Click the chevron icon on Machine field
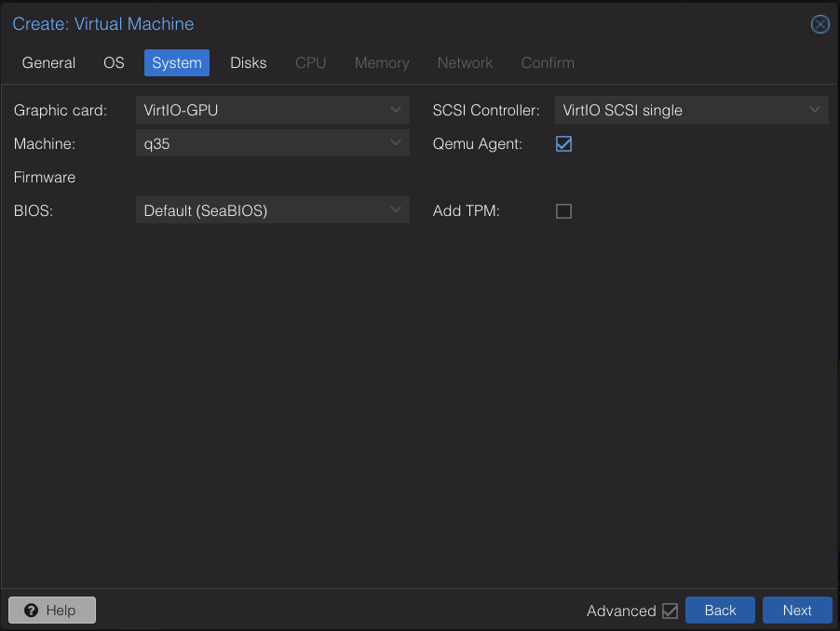This screenshot has height=631, width=840. tap(395, 142)
